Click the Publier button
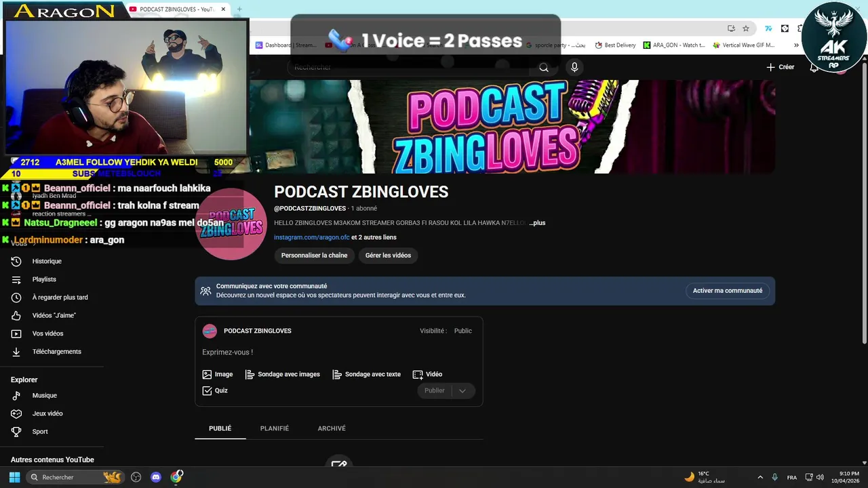This screenshot has height=488, width=868. pos(435,390)
